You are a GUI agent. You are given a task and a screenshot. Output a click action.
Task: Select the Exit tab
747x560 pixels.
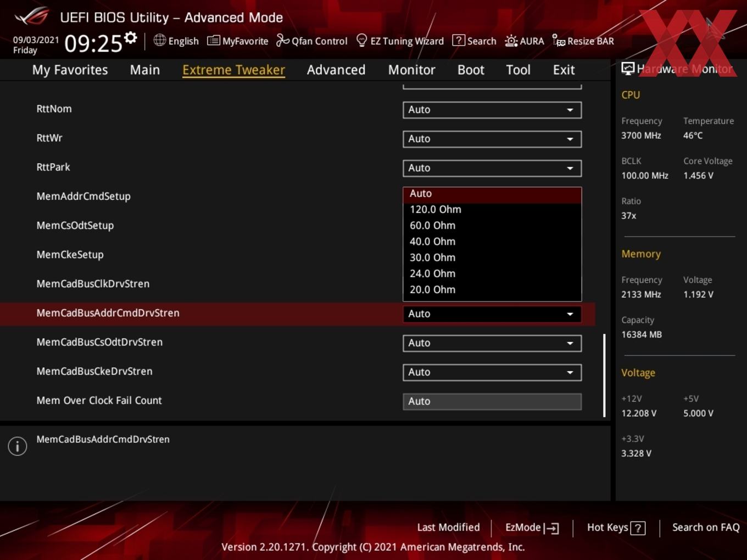[x=564, y=70]
